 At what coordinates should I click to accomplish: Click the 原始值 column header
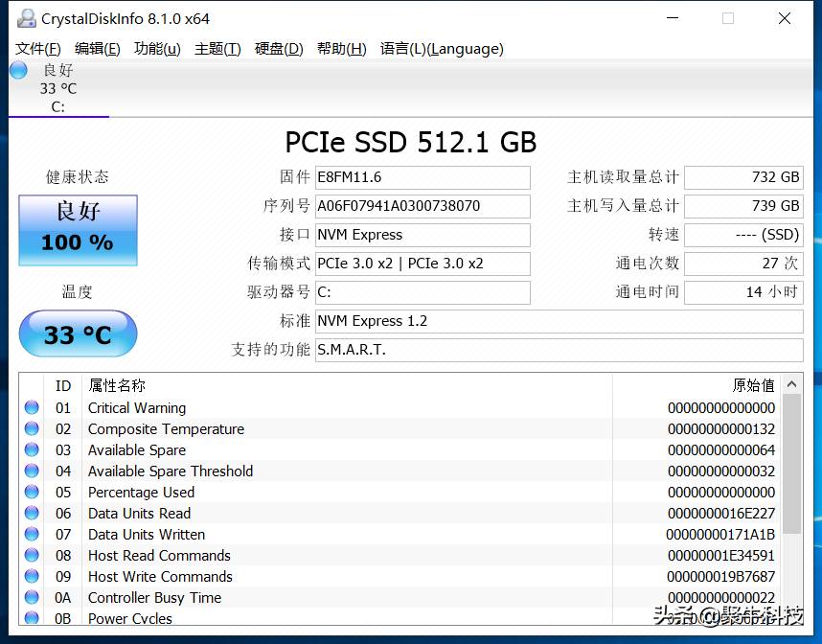point(753,385)
